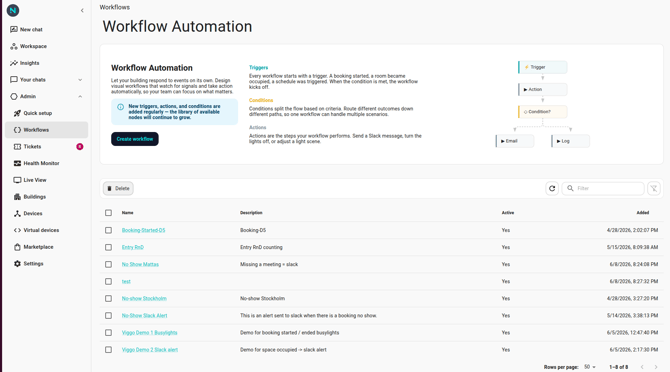Check the Entry RnD row checkbox
The image size is (670, 372).
[109, 247]
